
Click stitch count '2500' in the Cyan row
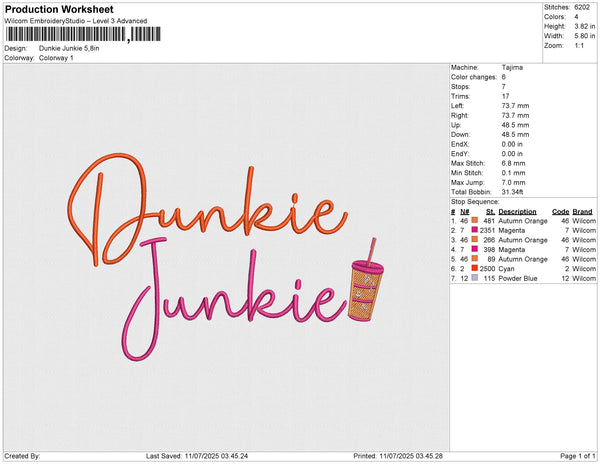pyautogui.click(x=487, y=269)
